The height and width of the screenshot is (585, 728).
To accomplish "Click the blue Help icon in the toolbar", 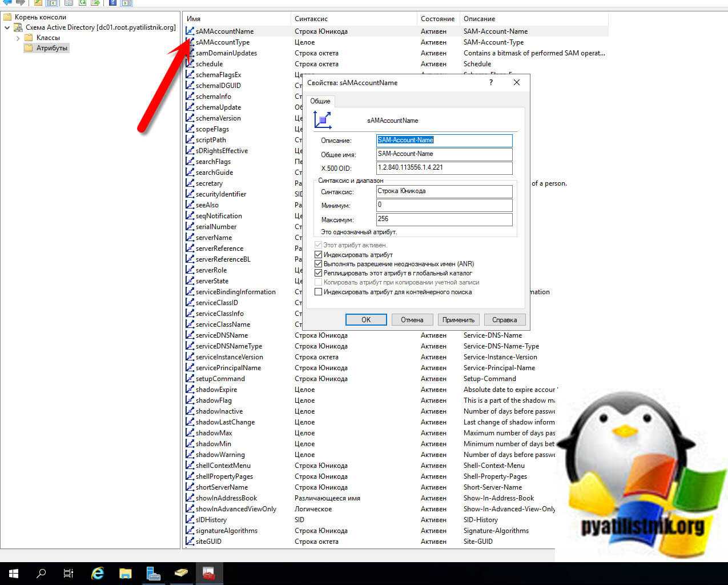I will tap(112, 2).
